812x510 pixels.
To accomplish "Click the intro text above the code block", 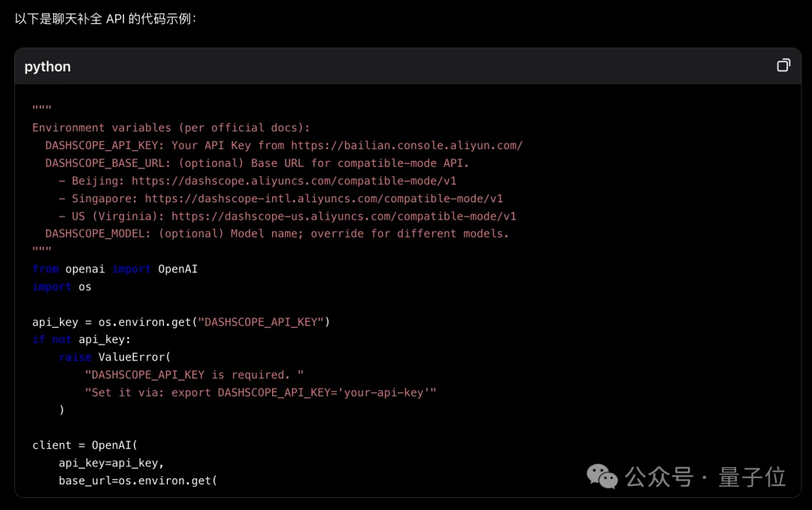I will pyautogui.click(x=105, y=18).
